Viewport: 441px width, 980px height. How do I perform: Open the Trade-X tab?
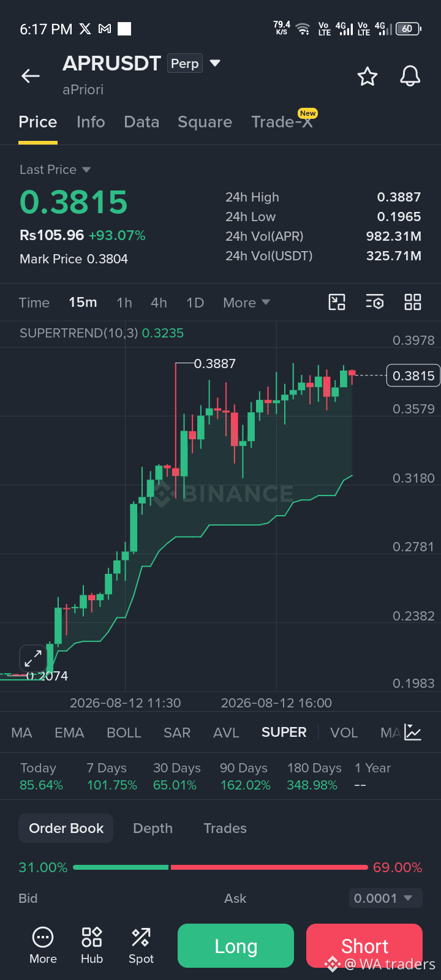(x=282, y=122)
